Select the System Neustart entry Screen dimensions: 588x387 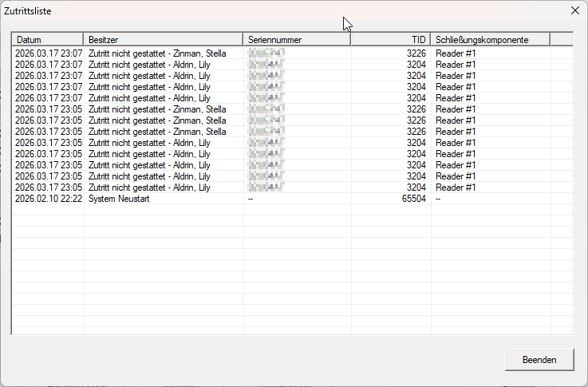point(119,199)
